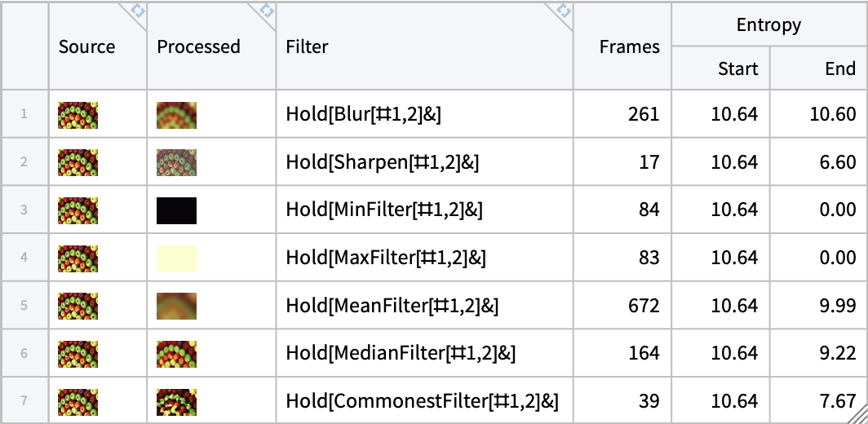Click the Start sub-column header
Image resolution: width=868 pixels, height=424 pixels.
[x=737, y=69]
